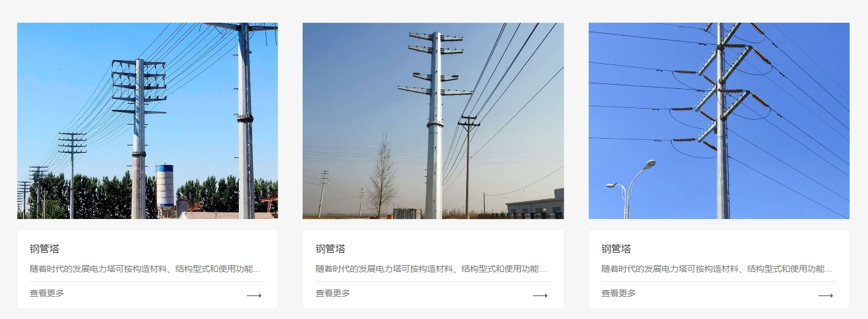868x319 pixels.
Task: Click the leafless tree in the tower photo
Action: pyautogui.click(x=382, y=177)
